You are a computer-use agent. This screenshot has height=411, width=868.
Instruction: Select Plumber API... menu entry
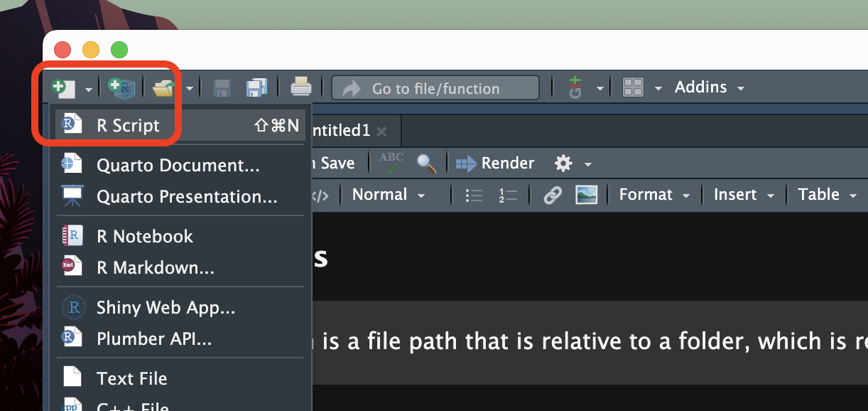(180, 338)
